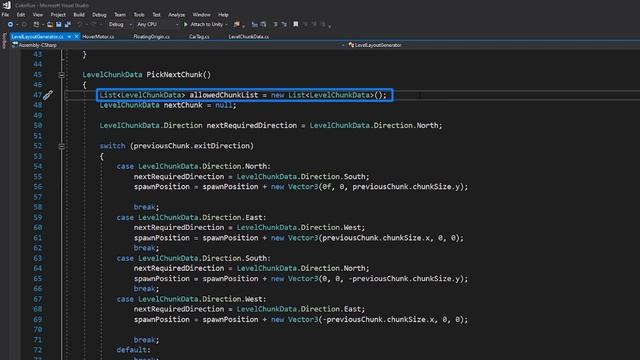Click 'case LevelChunkData.Direction.South:' on line 63
The image size is (640, 360).
(193, 258)
